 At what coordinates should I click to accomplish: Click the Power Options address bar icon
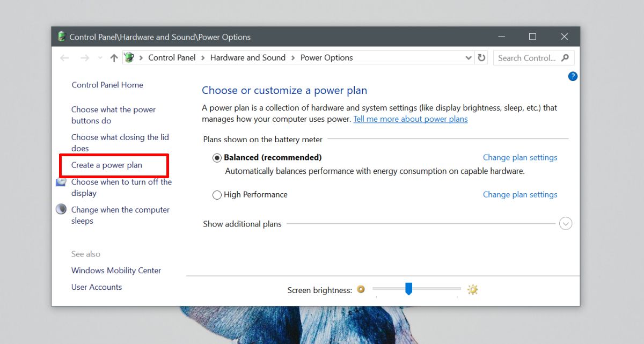coord(129,57)
